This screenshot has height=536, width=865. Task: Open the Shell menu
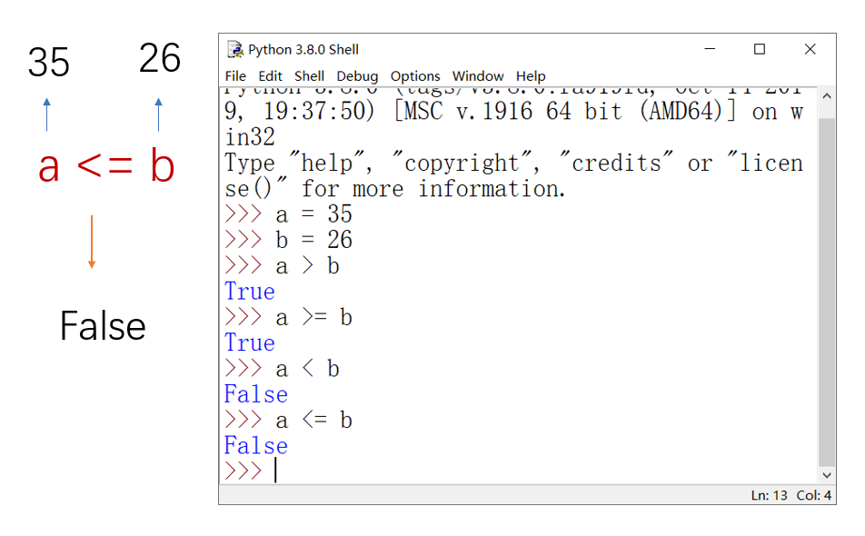(x=309, y=76)
